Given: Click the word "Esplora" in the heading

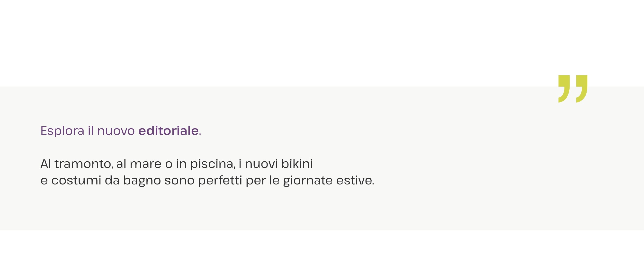Looking at the screenshot, I should click(x=62, y=131).
